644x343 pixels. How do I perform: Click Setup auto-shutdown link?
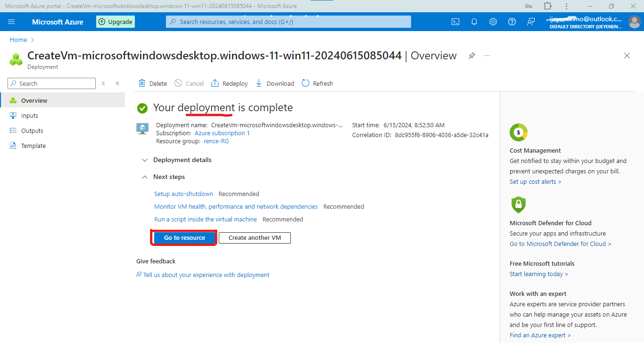183,194
